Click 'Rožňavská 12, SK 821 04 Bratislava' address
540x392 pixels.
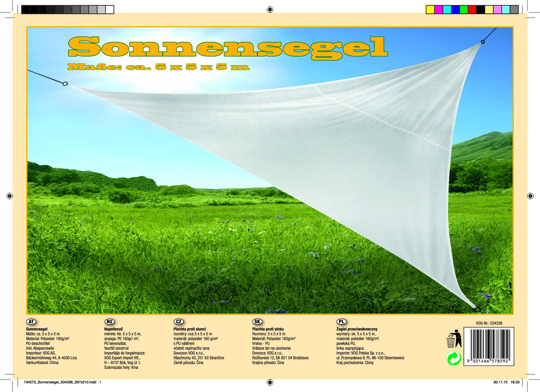281,358
